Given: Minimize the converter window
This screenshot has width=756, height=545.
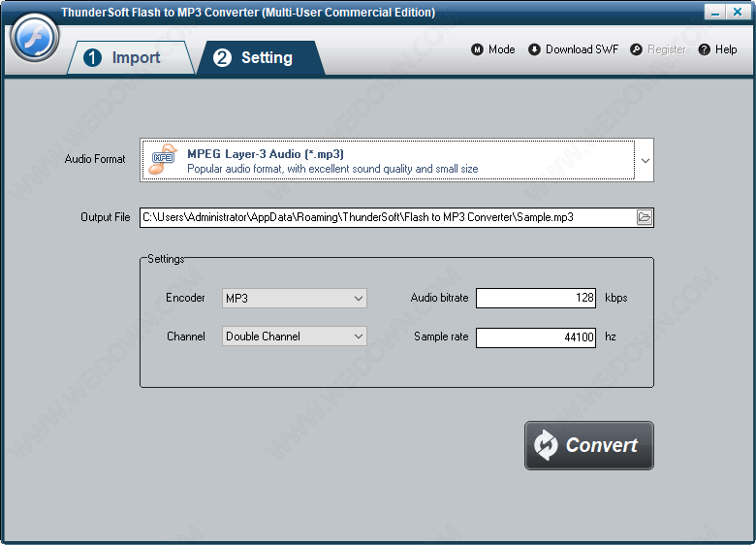Looking at the screenshot, I should [715, 12].
